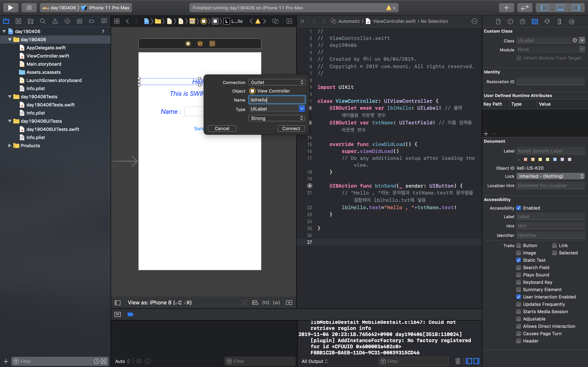This screenshot has height=367, width=588.
Task: Disable Accessibility Enabled checkbox
Action: [519, 208]
